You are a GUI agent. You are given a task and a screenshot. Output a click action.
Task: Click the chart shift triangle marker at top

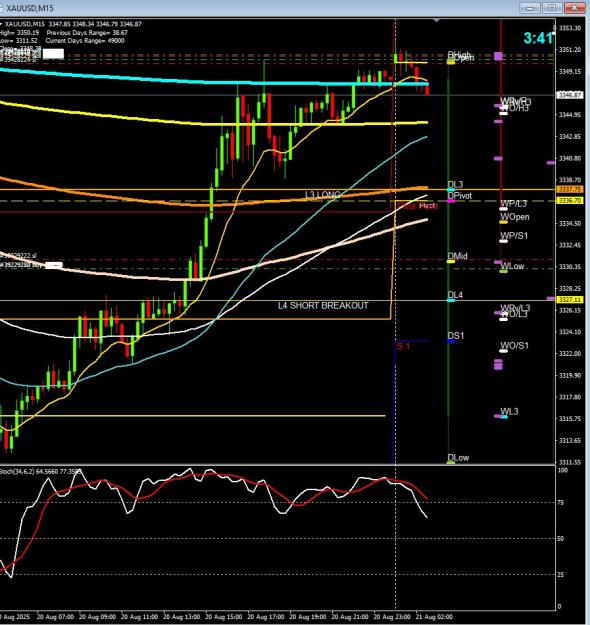(x=437, y=20)
